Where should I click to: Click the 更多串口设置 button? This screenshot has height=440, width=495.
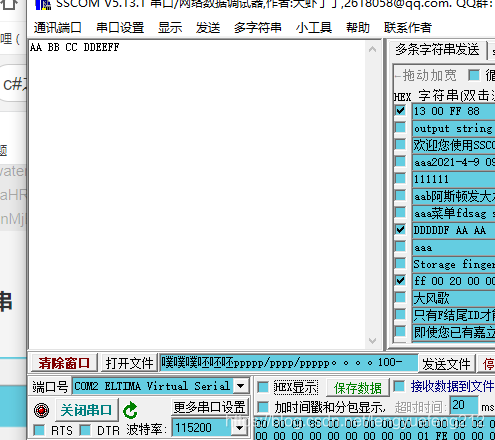point(210,407)
